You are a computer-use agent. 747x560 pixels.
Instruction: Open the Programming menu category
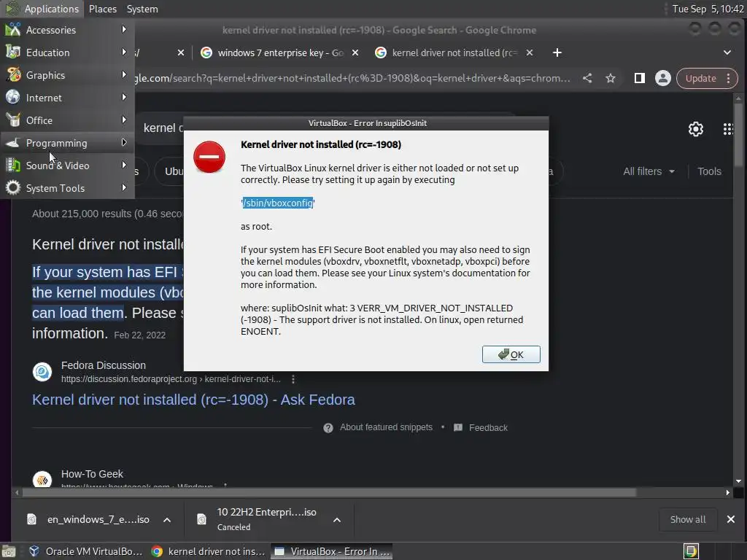click(x=67, y=143)
